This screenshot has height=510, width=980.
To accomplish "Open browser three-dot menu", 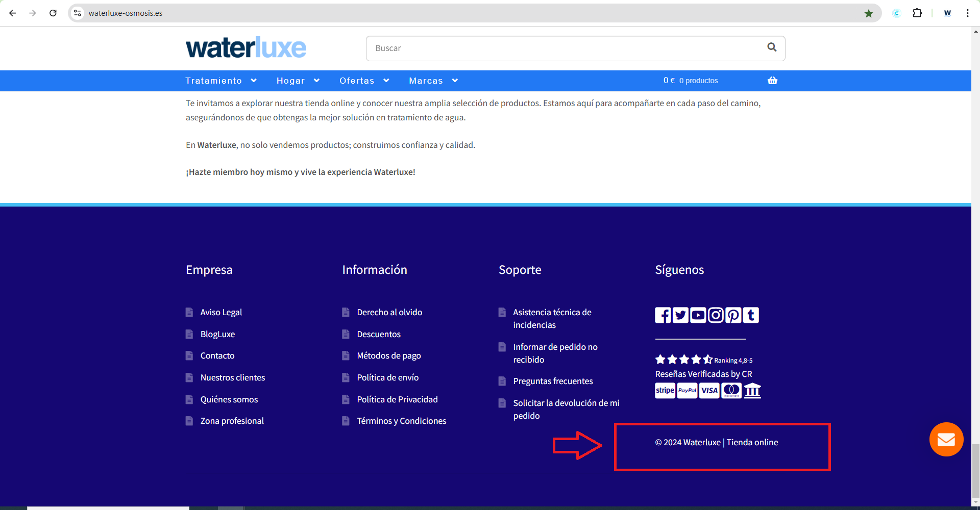I will (x=967, y=13).
